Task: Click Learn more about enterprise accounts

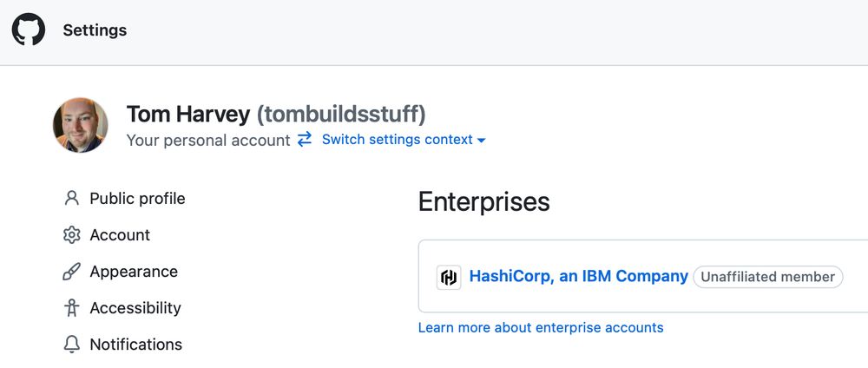Action: click(x=540, y=327)
